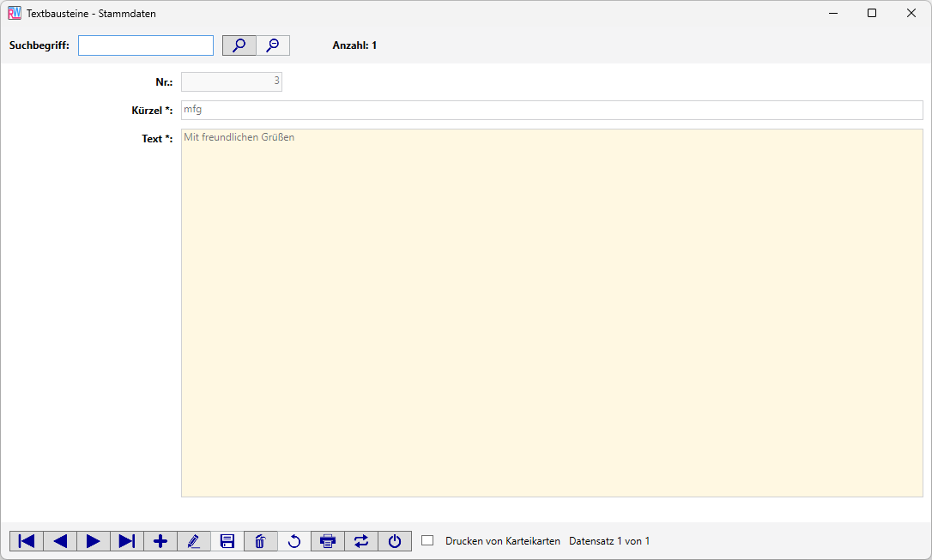
Task: Jump to the first record
Action: tap(27, 541)
